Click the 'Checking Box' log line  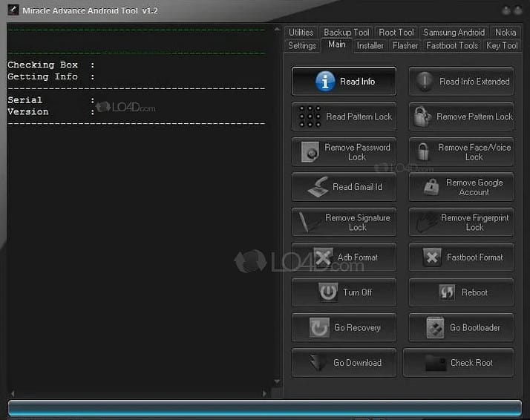coord(51,65)
